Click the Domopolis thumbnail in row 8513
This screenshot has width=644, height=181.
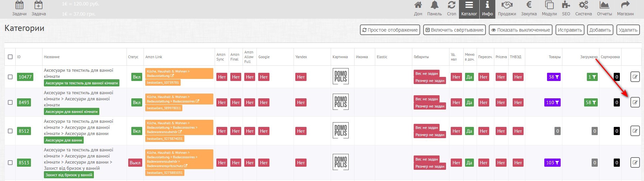click(x=340, y=162)
